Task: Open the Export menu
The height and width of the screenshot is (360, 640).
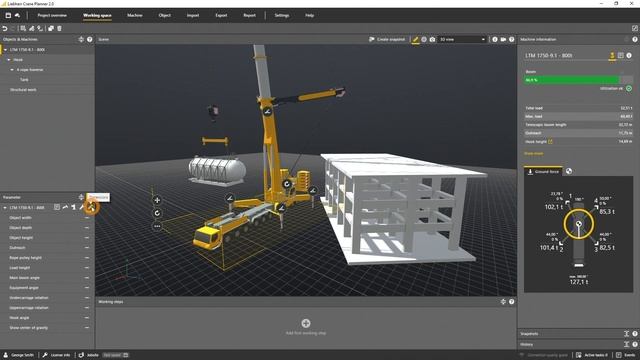Action: [x=221, y=16]
